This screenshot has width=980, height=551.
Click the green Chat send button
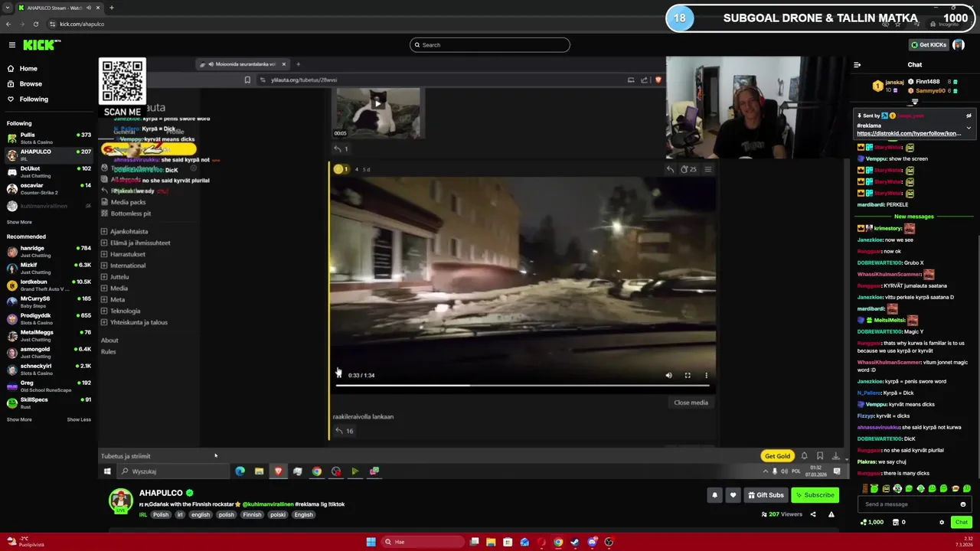click(x=962, y=522)
